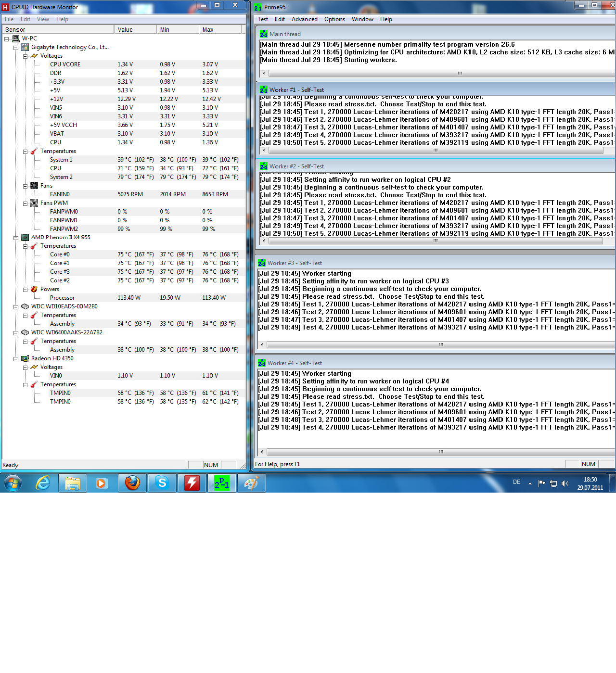Click the DE language indicator
Image resolution: width=616 pixels, height=673 pixels.
pos(516,482)
